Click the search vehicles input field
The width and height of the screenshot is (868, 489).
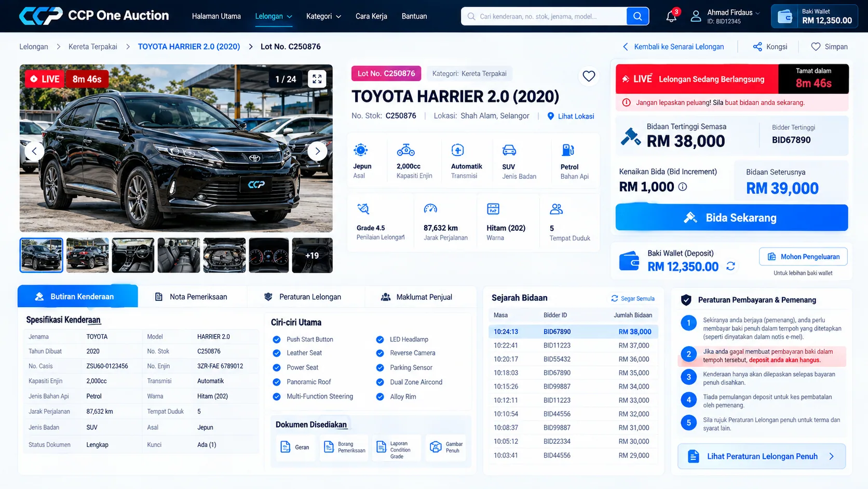tap(544, 16)
